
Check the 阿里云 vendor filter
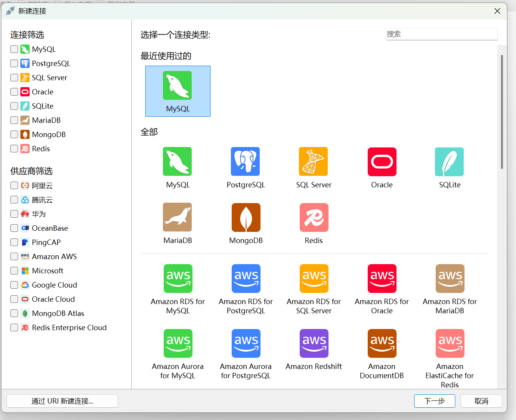14,185
